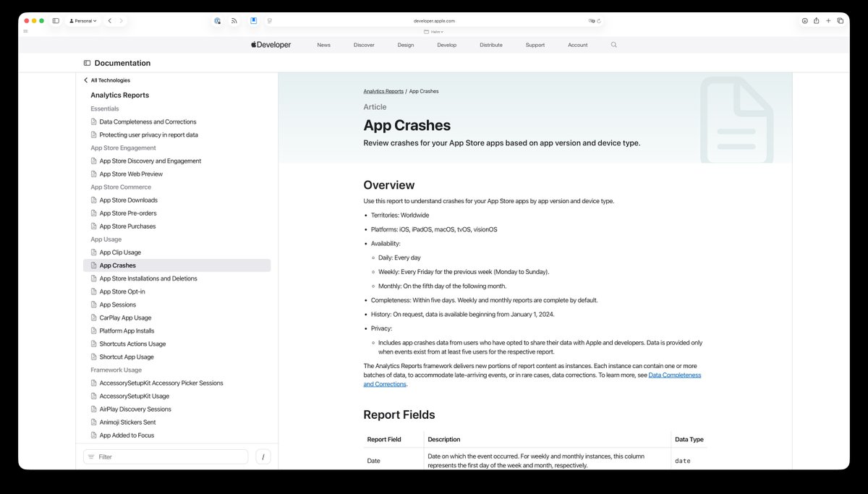Open App Store Discovery and Engagement
Screen dimensions: 868x494
click(150, 161)
